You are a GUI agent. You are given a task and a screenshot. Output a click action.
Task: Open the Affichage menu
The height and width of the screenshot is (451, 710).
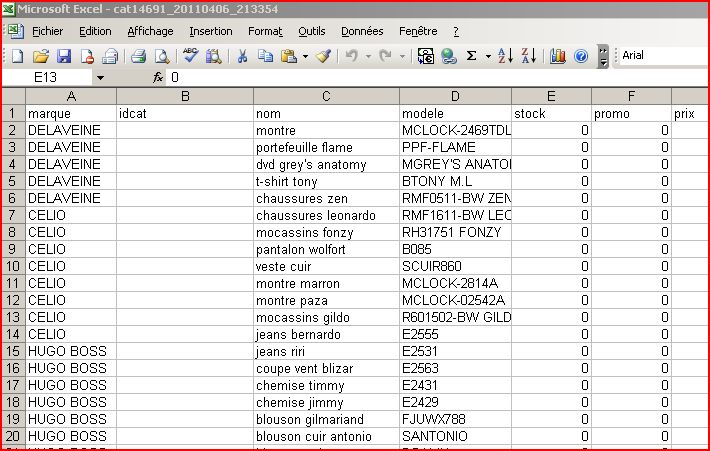click(x=150, y=31)
